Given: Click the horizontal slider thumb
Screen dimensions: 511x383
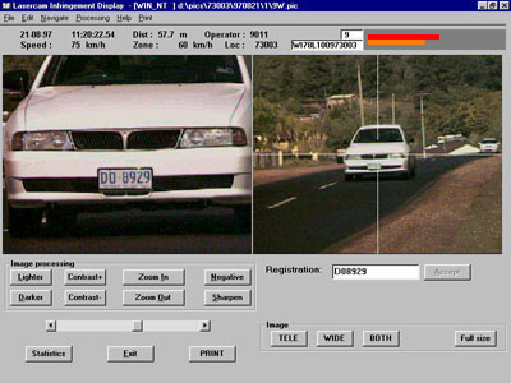Looking at the screenshot, I should pos(137,325).
